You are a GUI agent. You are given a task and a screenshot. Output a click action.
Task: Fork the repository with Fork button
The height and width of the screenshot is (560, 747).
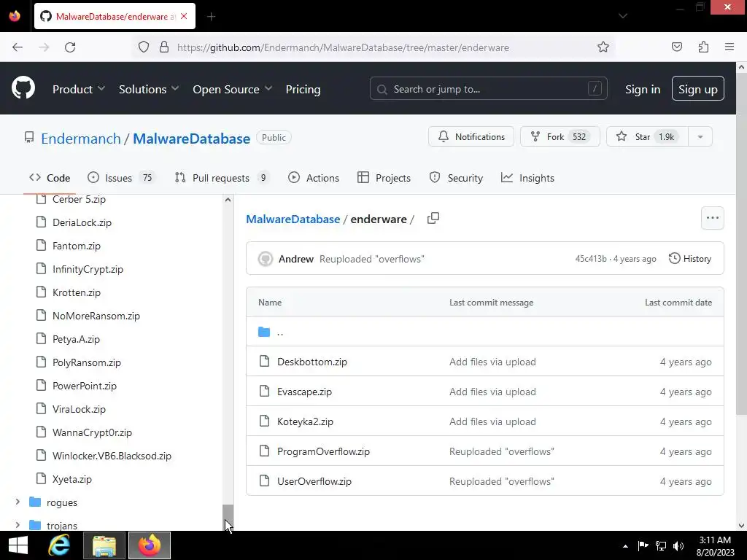(560, 136)
